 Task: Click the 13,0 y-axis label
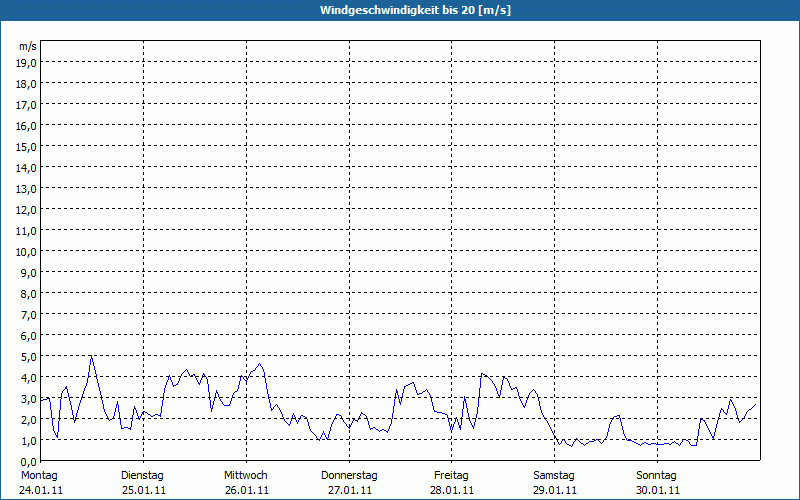pyautogui.click(x=26, y=189)
